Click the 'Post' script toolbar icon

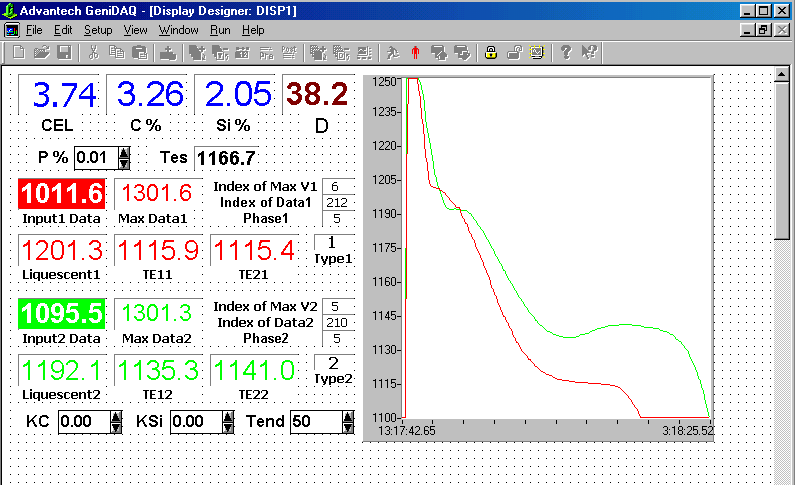289,52
